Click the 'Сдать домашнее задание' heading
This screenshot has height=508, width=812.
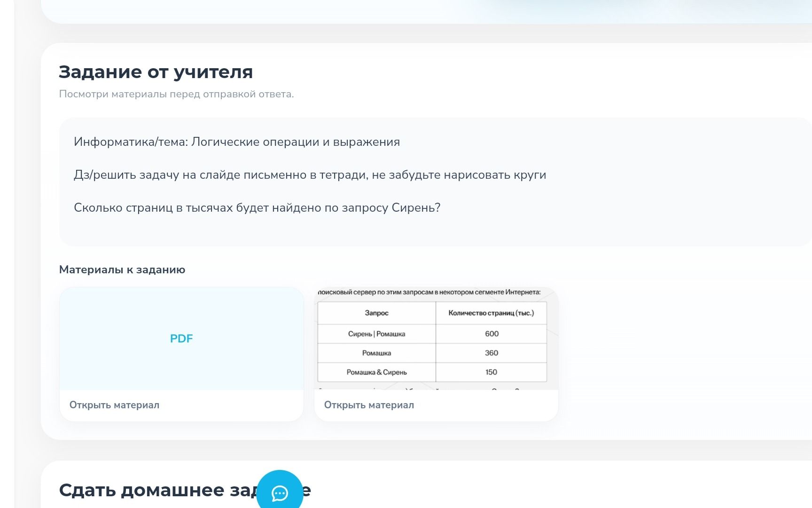point(185,490)
